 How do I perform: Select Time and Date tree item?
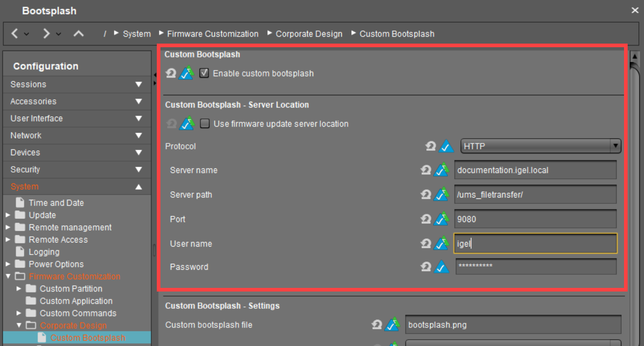pos(56,203)
